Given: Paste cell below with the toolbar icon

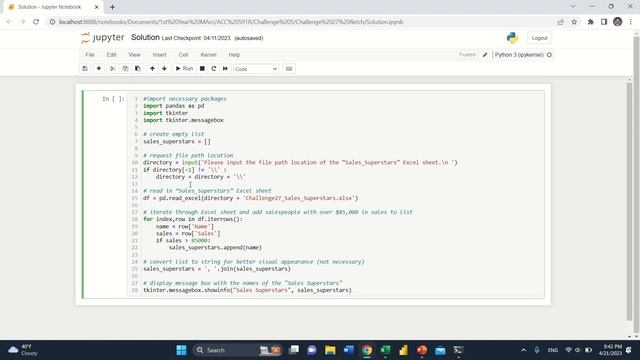Looking at the screenshot, I should click(138, 69).
